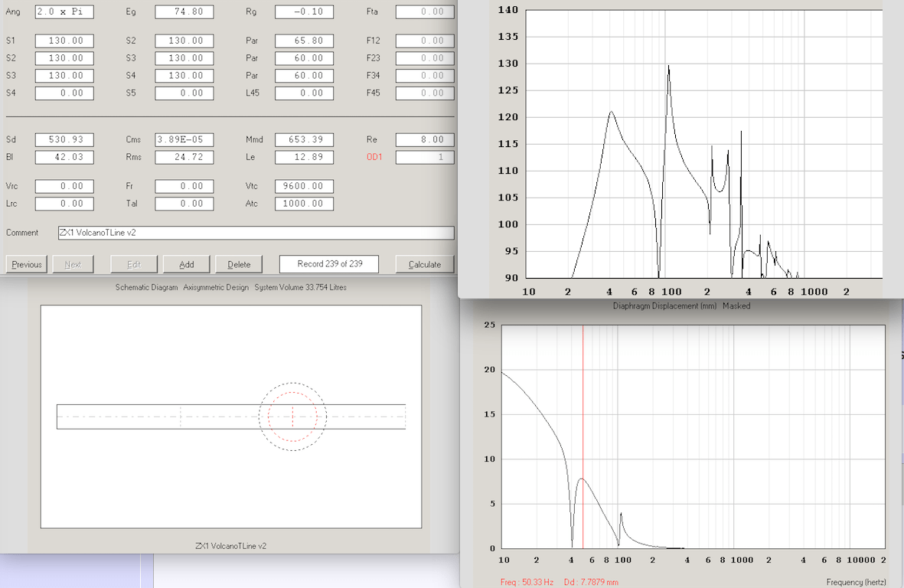Select the Vtc field with 9600.00
This screenshot has width=904, height=588.
[x=305, y=186]
